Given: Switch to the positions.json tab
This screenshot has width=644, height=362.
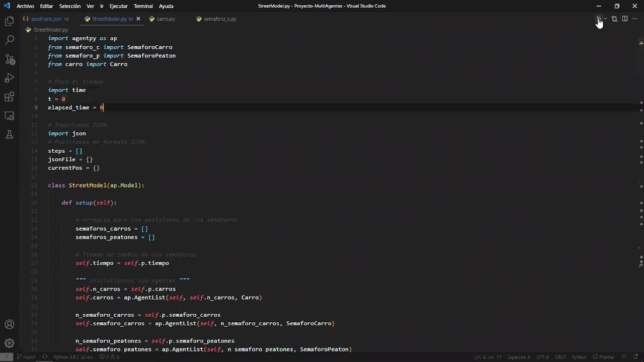Looking at the screenshot, I should 46,19.
